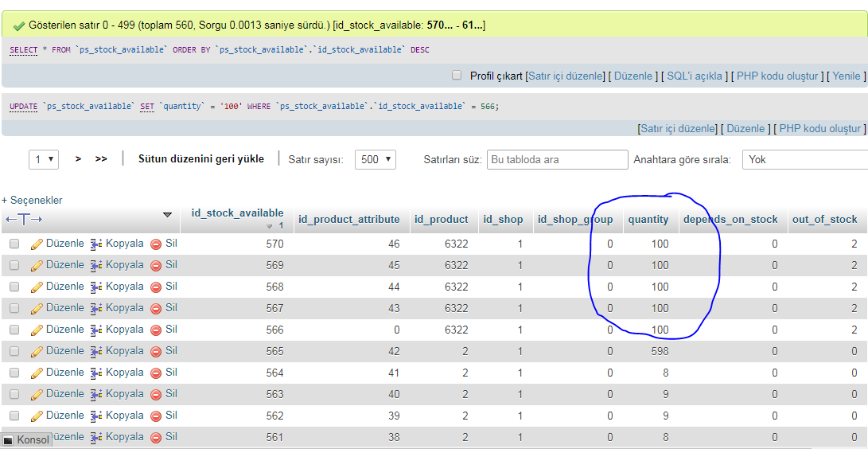The height and width of the screenshot is (449, 868).
Task: Click the PHP kodu oluştur link for SELECT query
Action: pyautogui.click(x=777, y=76)
